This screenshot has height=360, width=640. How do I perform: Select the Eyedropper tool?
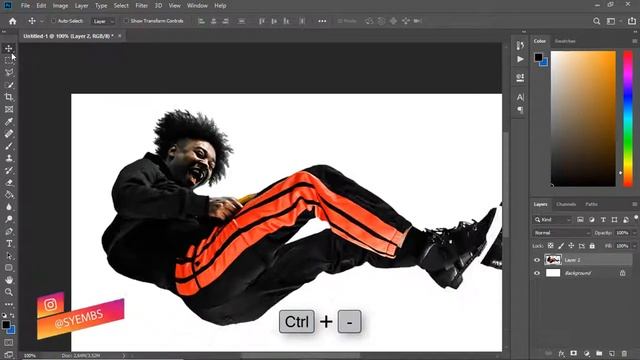(9, 122)
